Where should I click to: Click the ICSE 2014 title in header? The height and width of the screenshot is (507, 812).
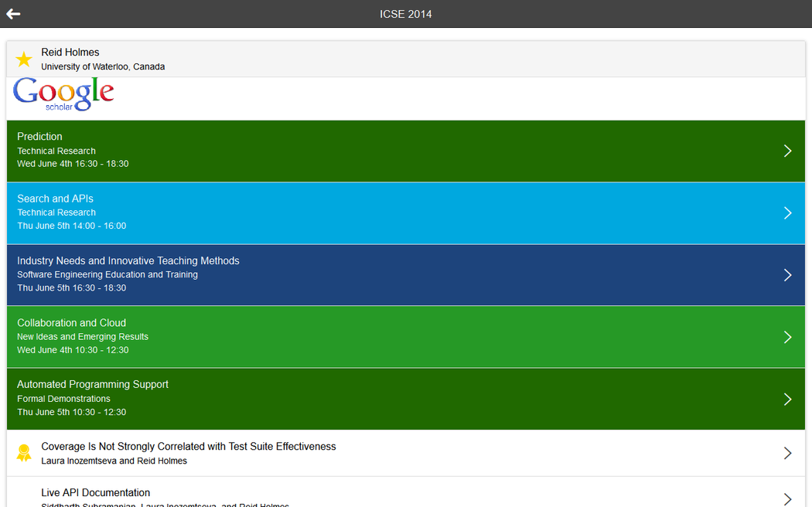click(x=406, y=14)
